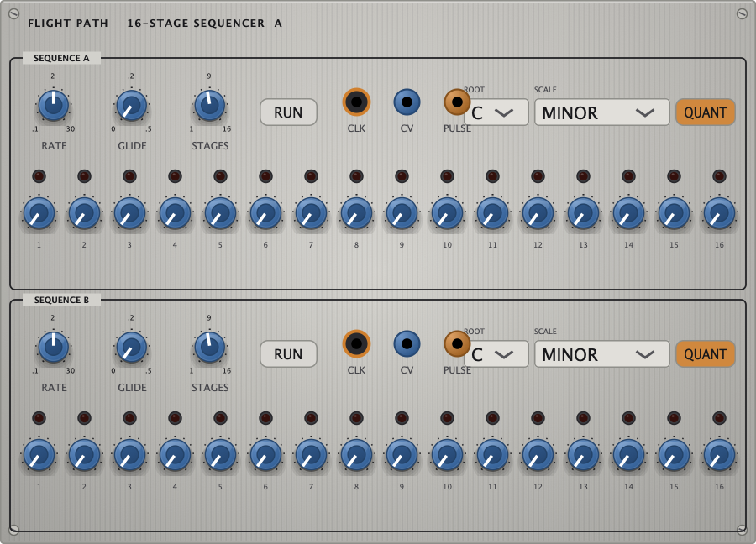Click Sequence B stage 12 knob

(x=538, y=455)
